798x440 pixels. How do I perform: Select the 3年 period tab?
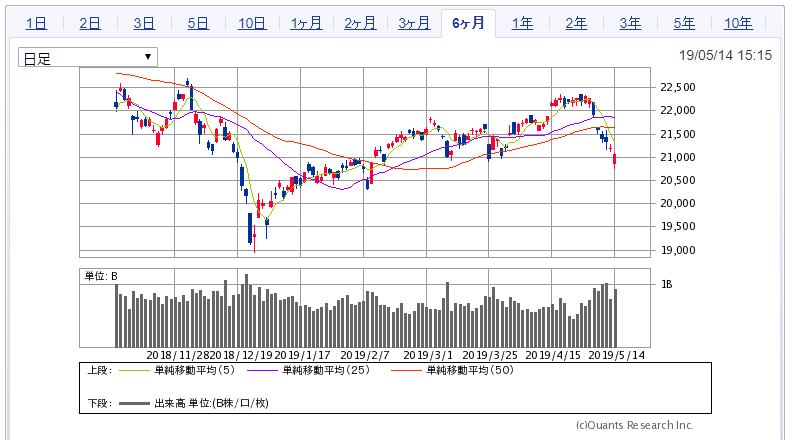click(630, 24)
